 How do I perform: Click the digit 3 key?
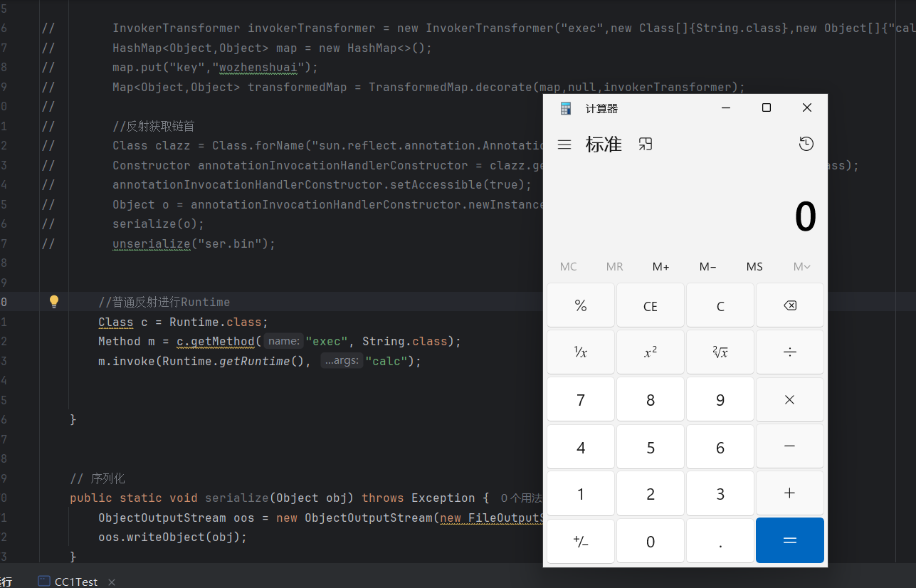[720, 493]
